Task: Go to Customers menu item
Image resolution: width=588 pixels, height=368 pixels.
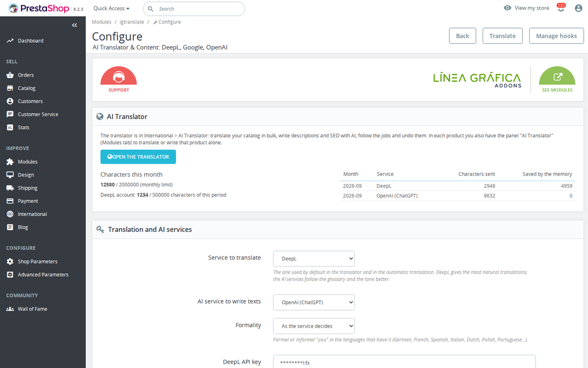Action: [30, 101]
